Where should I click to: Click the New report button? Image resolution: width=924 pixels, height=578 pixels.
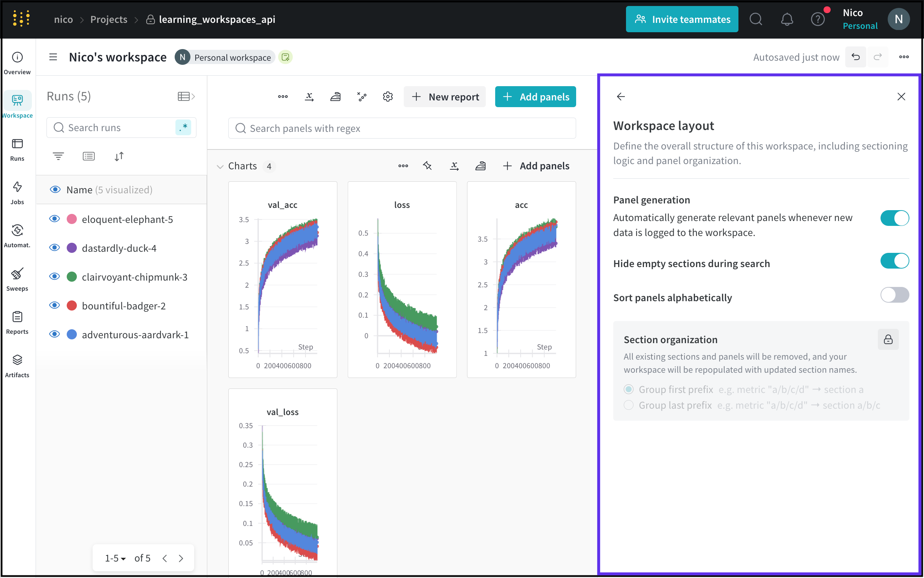[x=445, y=97]
